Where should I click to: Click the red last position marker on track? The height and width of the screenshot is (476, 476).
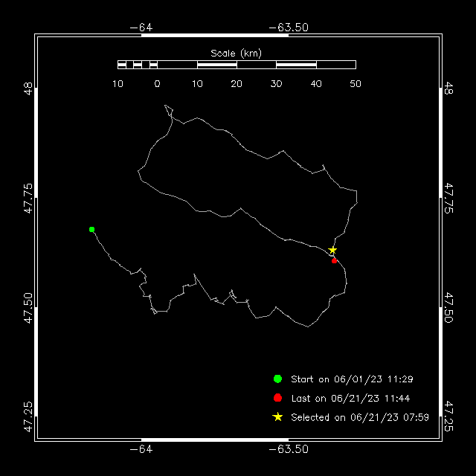334,261
